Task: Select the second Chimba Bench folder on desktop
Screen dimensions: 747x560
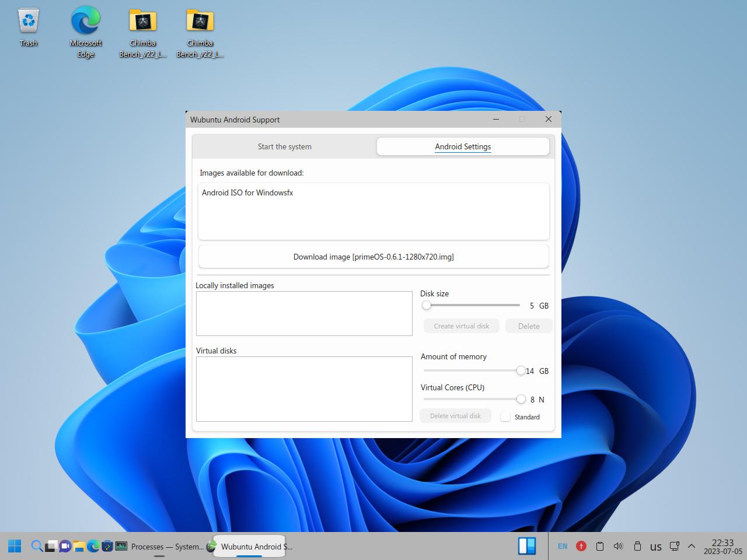Action: 200,32
